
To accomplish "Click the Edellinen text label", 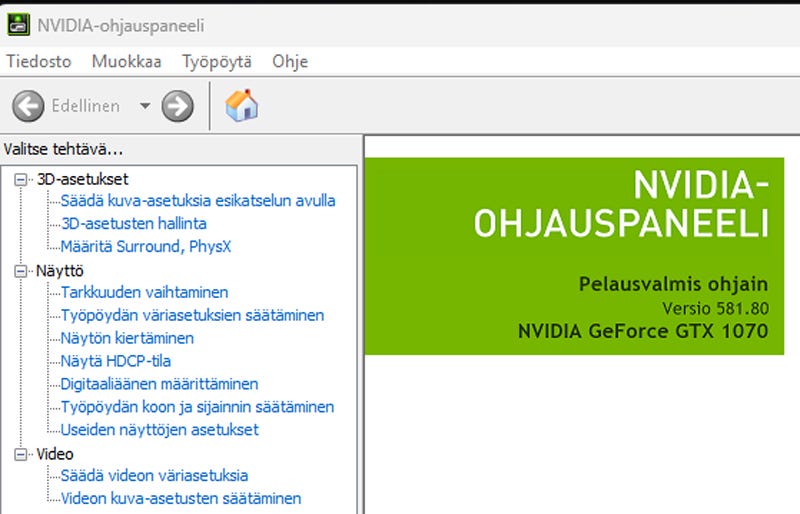I will click(86, 106).
